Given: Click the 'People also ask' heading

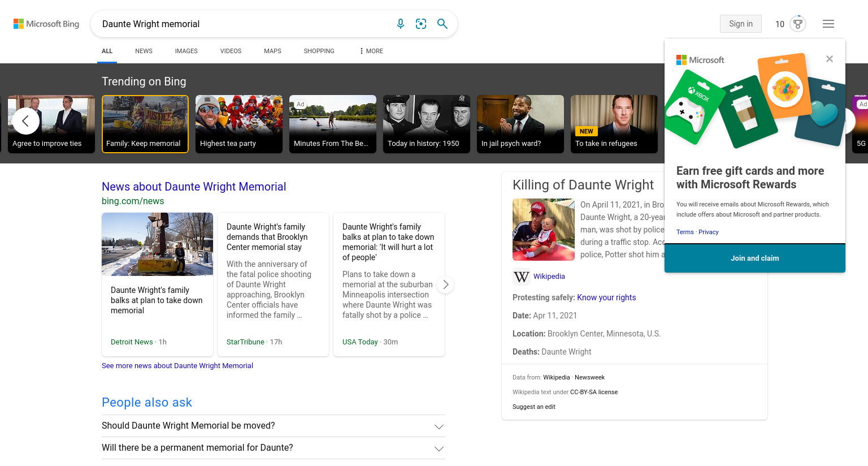Looking at the screenshot, I should click(x=147, y=403).
